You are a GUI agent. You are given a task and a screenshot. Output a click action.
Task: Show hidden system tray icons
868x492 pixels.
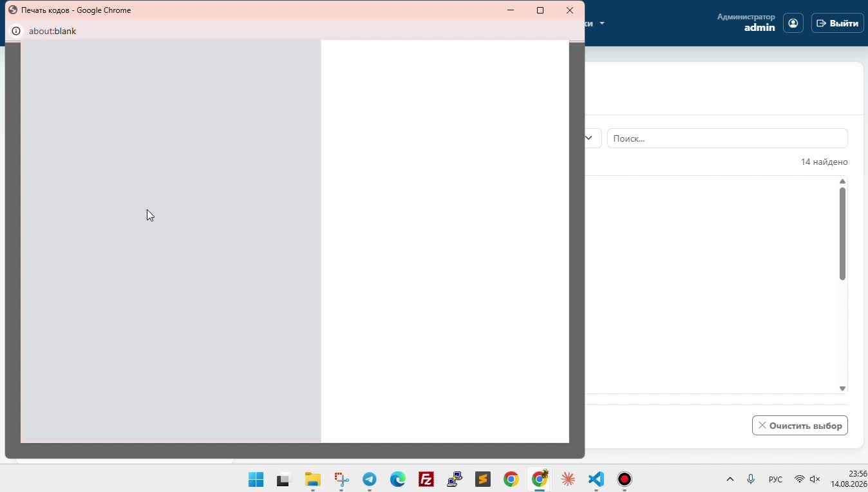click(x=730, y=479)
